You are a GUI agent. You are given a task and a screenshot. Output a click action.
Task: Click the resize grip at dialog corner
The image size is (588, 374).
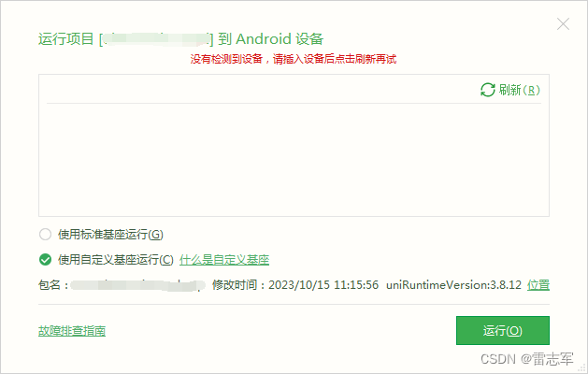[582, 368]
